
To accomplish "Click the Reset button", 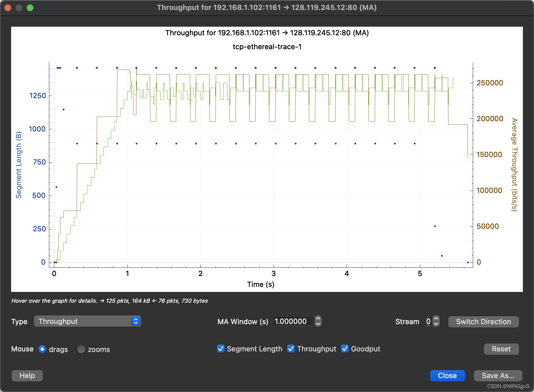I will (501, 349).
